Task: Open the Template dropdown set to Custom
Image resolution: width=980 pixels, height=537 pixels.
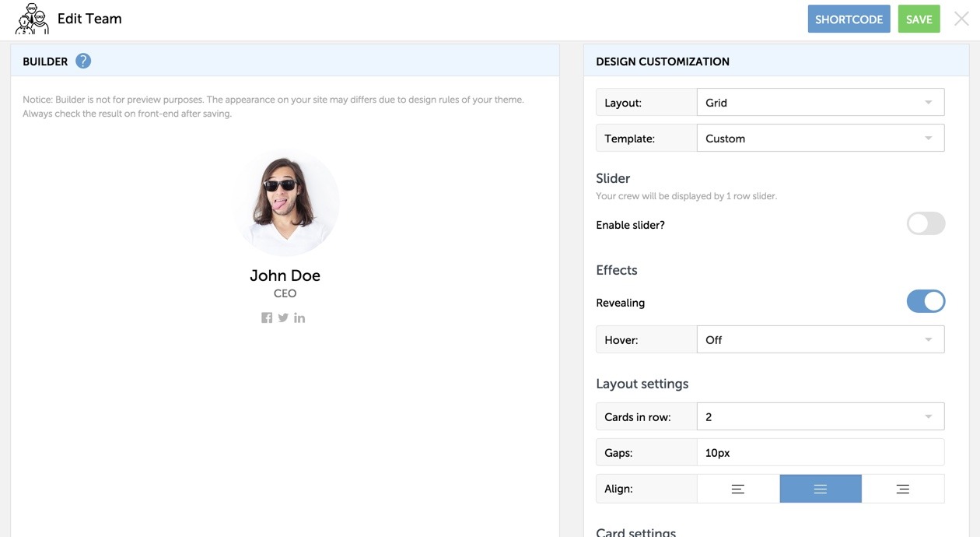Action: point(820,139)
